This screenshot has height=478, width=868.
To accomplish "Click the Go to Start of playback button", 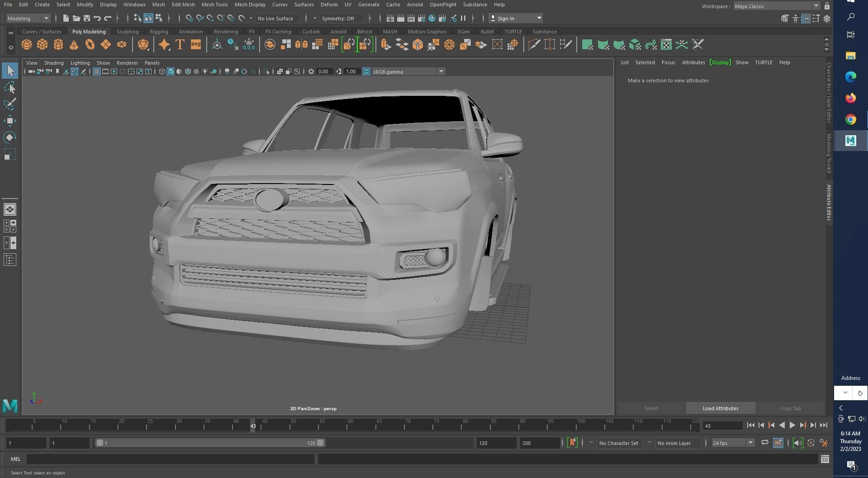I will (751, 425).
